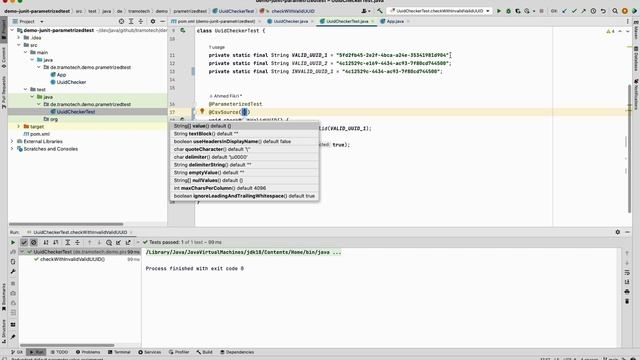Open the Problems tool window tab

[x=88, y=352]
